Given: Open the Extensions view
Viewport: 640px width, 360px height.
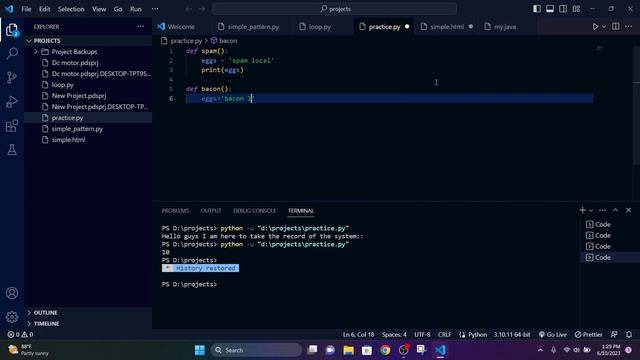Looking at the screenshot, I should (12, 126).
